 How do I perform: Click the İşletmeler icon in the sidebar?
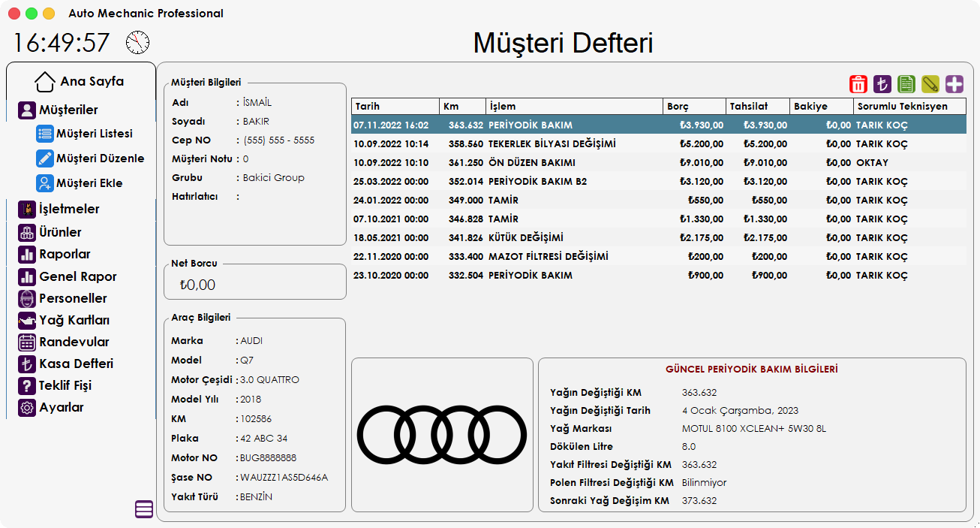[x=27, y=209]
